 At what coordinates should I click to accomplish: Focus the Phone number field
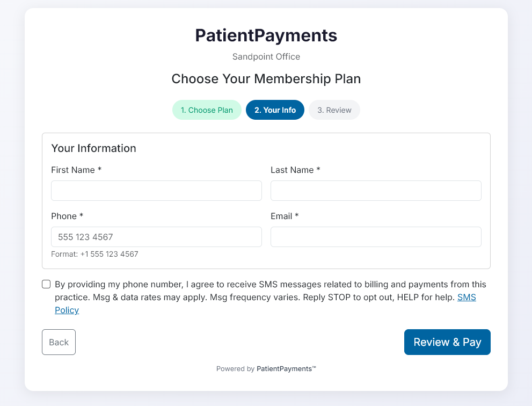tap(156, 237)
